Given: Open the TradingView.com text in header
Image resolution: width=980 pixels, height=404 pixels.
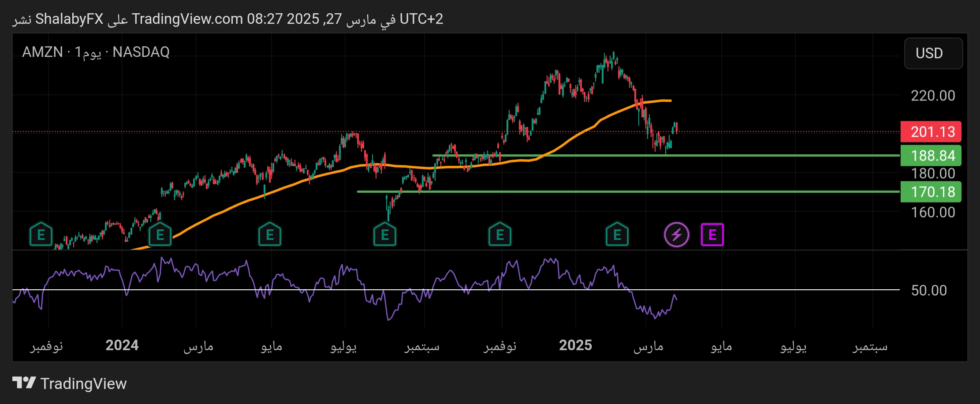Looking at the screenshot, I should 187,19.
